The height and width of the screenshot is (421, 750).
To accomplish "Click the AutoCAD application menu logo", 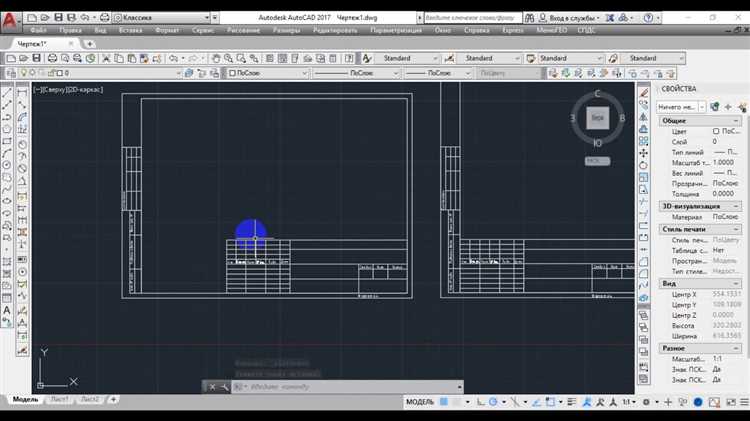I will pos(12,20).
